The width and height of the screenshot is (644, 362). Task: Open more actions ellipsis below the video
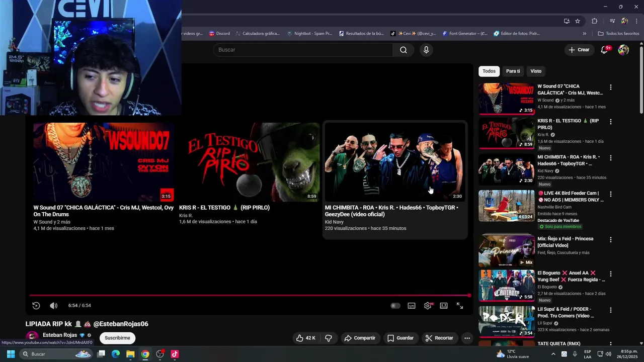coord(467,338)
